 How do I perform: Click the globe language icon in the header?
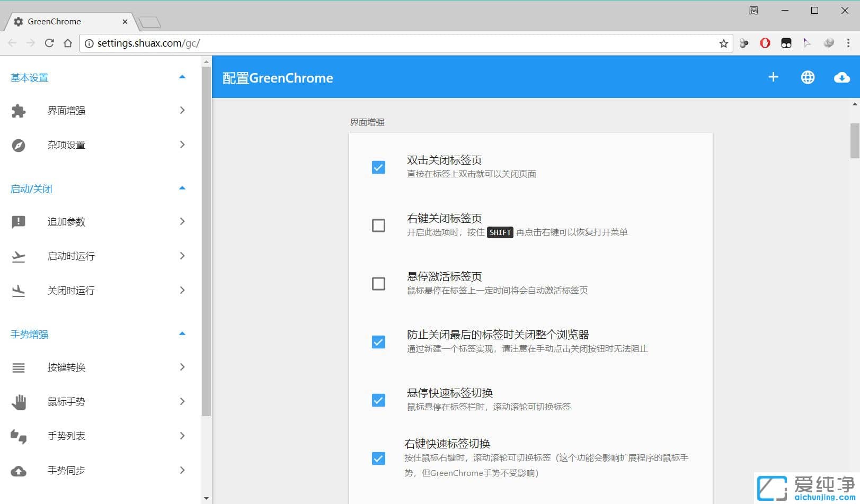click(x=808, y=77)
